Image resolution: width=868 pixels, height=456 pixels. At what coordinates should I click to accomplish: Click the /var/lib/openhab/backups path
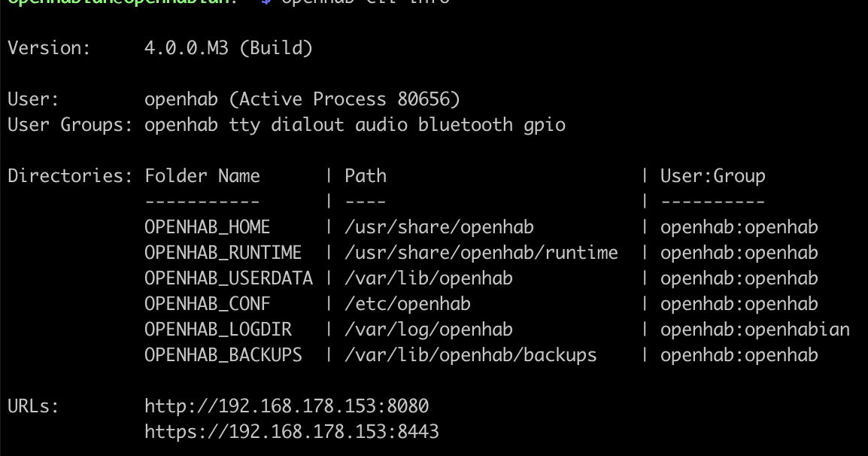coord(470,355)
